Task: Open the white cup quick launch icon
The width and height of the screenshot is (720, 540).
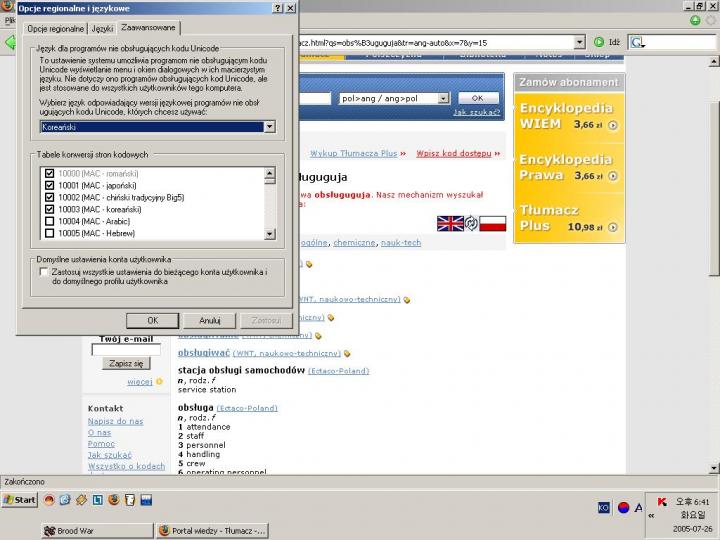Action: tap(129, 500)
